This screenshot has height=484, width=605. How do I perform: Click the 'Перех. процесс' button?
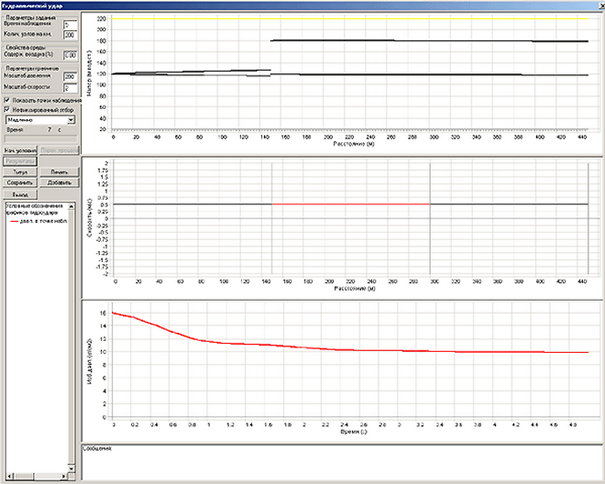pos(59,149)
